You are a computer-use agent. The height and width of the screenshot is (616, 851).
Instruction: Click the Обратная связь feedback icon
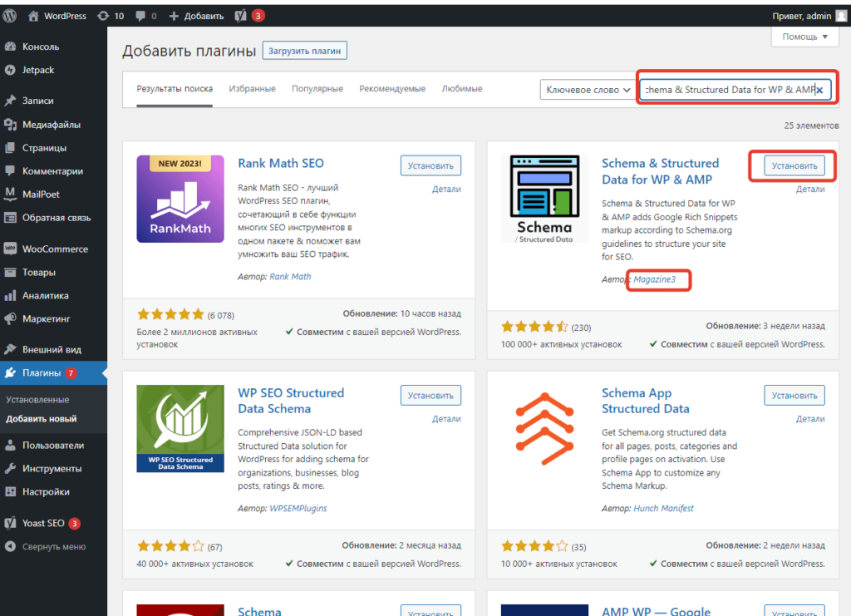coord(10,218)
